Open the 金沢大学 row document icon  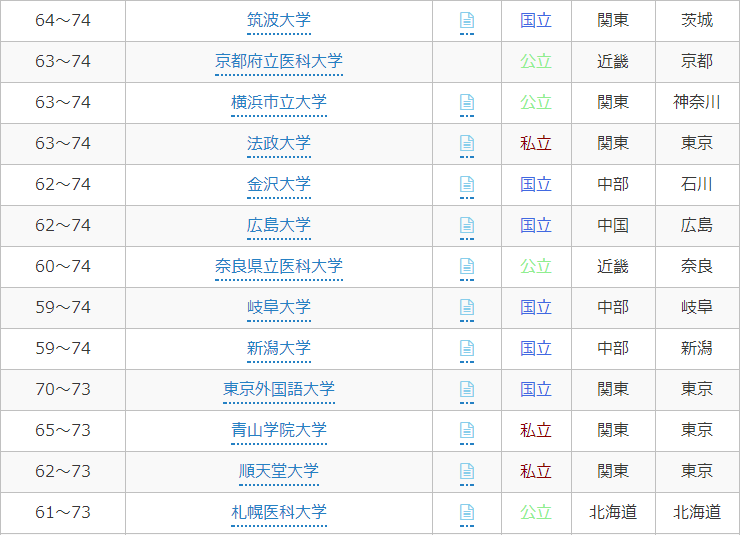466,185
